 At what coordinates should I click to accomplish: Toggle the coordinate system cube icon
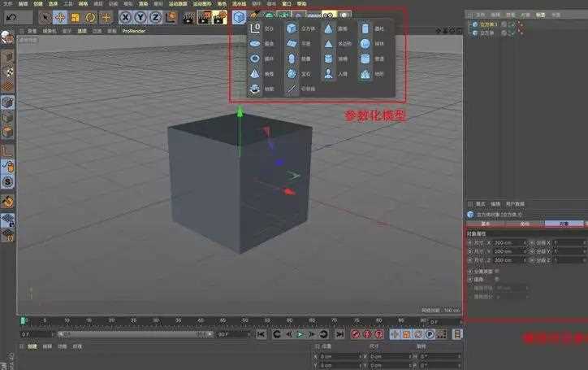coord(171,17)
